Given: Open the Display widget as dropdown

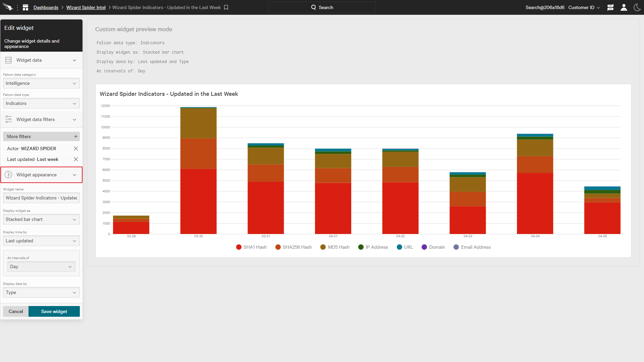Looking at the screenshot, I should pos(41,219).
